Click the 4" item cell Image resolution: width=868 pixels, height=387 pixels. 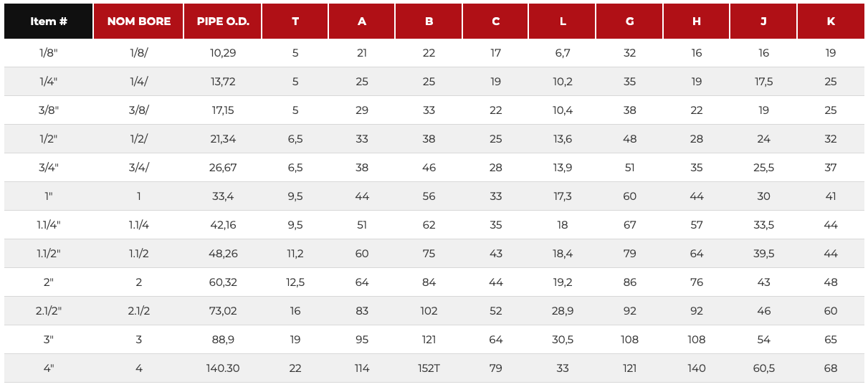click(x=49, y=368)
